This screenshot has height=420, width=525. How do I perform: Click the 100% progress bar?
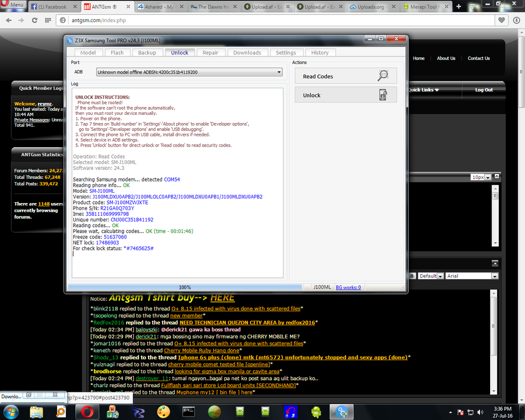[x=185, y=288]
